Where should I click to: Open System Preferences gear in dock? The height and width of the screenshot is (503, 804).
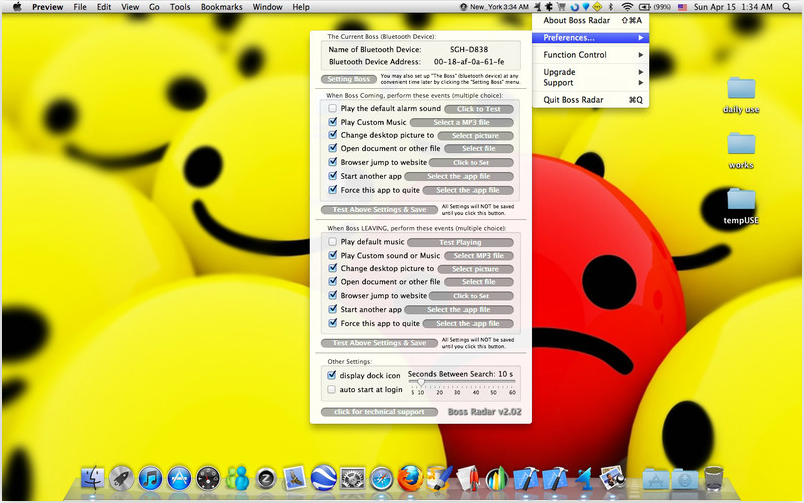tap(353, 478)
